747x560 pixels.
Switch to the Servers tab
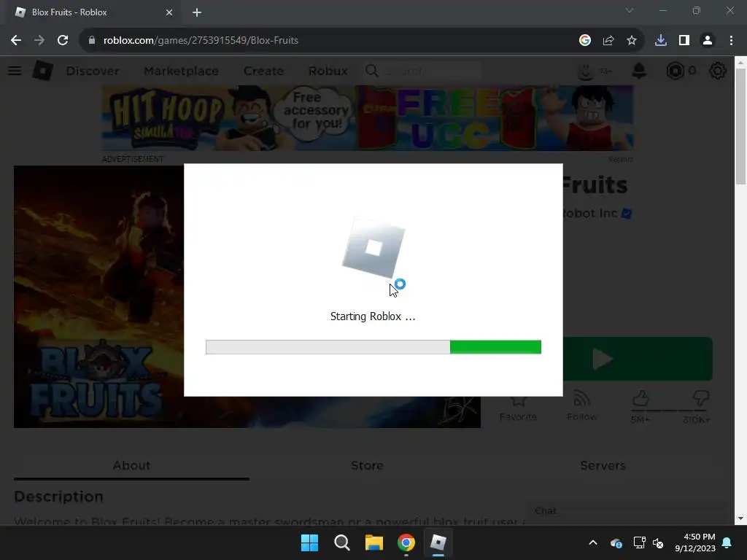603,465
